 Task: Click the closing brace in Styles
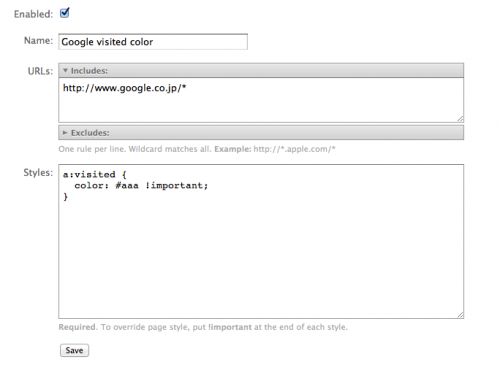(65, 197)
